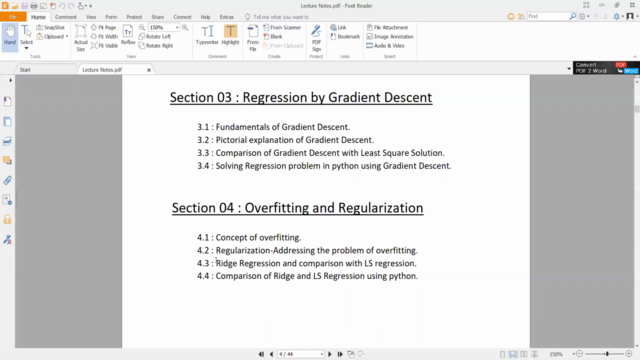Open the digital signatures sidebar panel
This screenshot has width=640, height=360.
click(x=7, y=240)
